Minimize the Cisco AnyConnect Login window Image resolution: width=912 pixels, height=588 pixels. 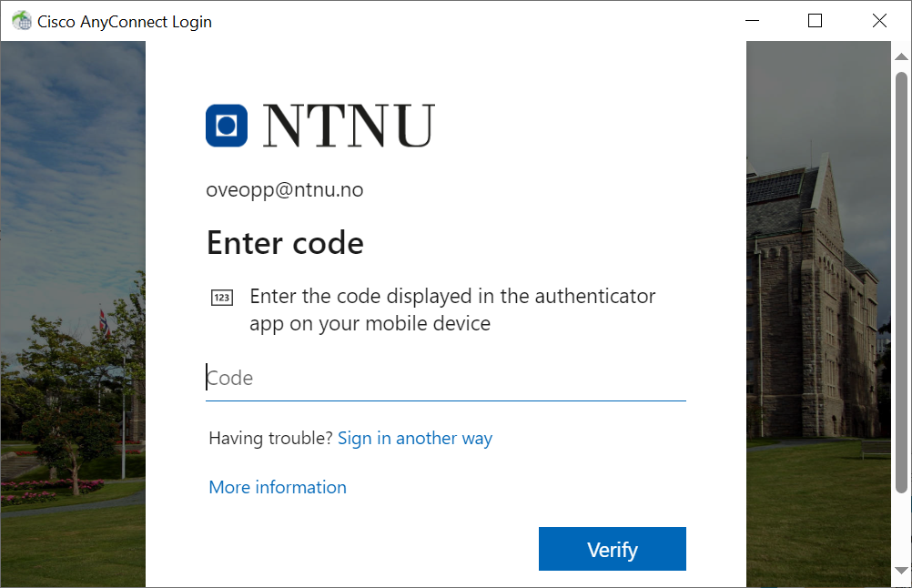pyautogui.click(x=753, y=21)
